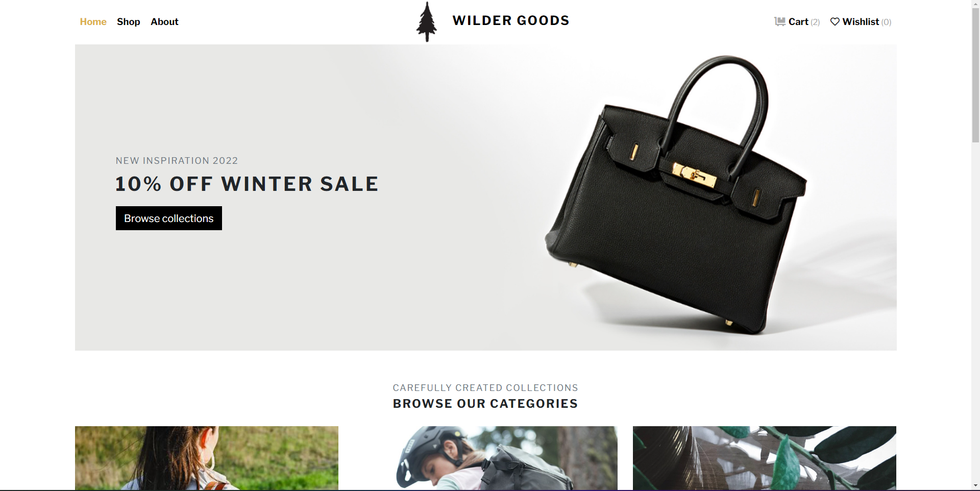Screen dimensions: 980x491
Task: Open the woman in grass field category
Action: click(x=207, y=458)
